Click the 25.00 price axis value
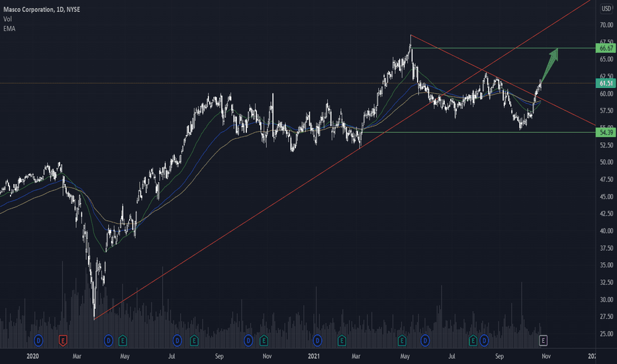617x364 pixels. [x=606, y=334]
